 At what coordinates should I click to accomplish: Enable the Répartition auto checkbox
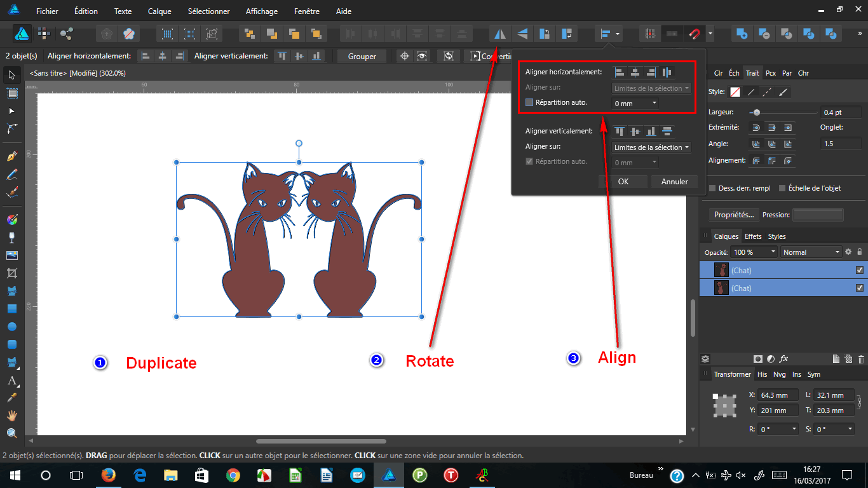(529, 102)
